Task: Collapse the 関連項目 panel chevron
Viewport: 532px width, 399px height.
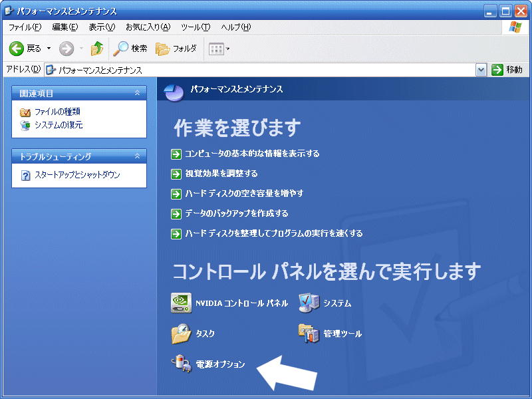Action: pos(137,92)
